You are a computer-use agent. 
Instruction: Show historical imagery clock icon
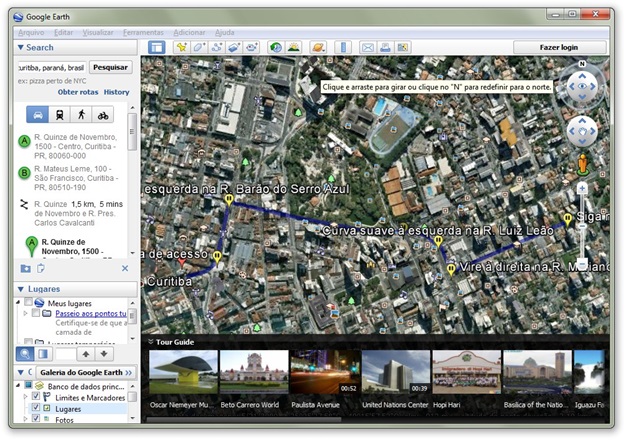pyautogui.click(x=275, y=47)
